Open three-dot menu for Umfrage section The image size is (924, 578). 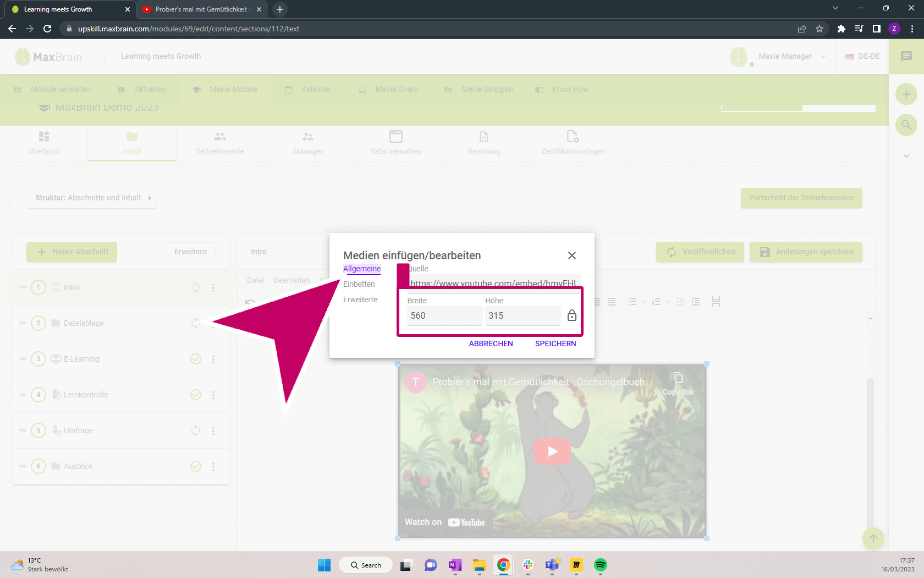coord(213,430)
